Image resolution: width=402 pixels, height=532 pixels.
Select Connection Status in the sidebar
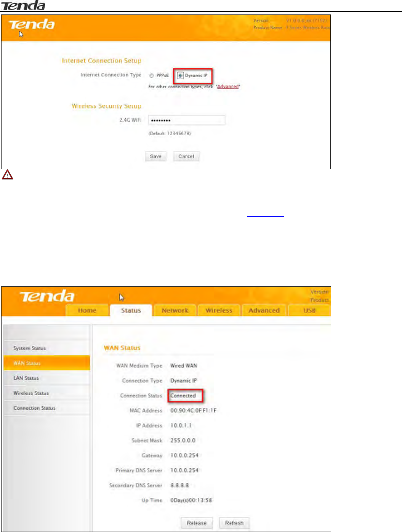coord(47,408)
